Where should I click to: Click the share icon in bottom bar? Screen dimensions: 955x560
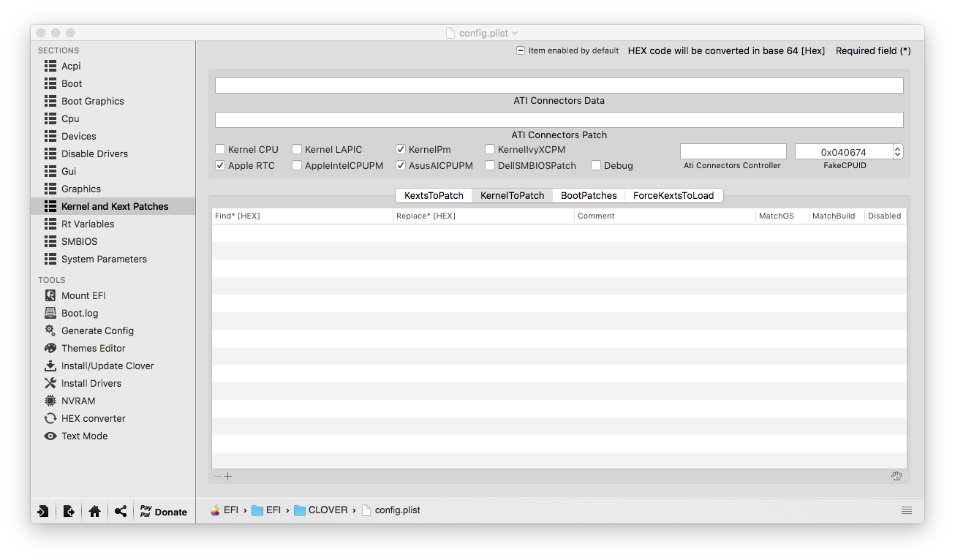pos(121,512)
